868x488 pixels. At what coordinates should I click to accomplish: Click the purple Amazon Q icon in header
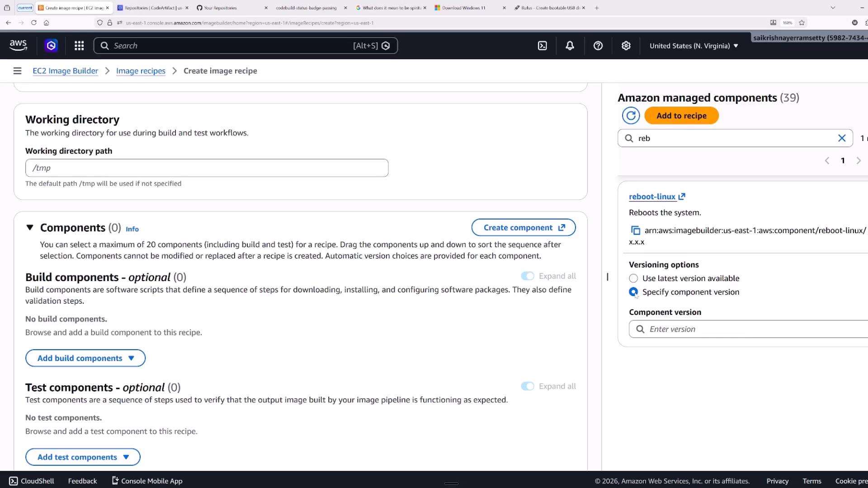point(51,46)
